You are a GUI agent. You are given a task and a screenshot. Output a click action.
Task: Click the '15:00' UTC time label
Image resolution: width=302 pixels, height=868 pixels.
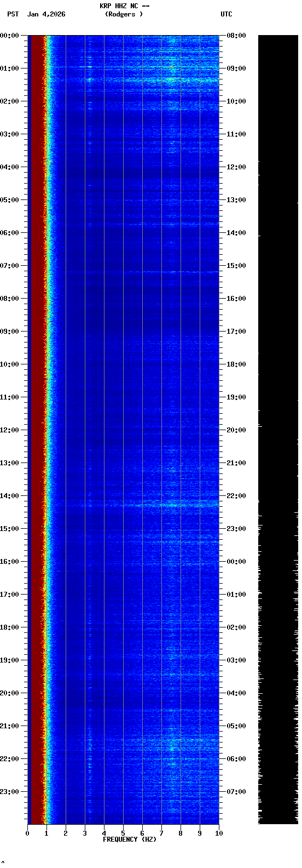tap(236, 266)
